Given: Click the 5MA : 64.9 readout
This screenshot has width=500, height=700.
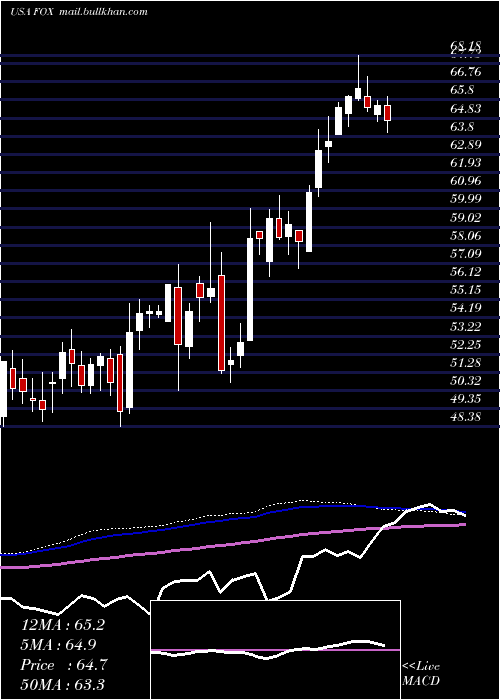Looking at the screenshot, I should (58, 645).
